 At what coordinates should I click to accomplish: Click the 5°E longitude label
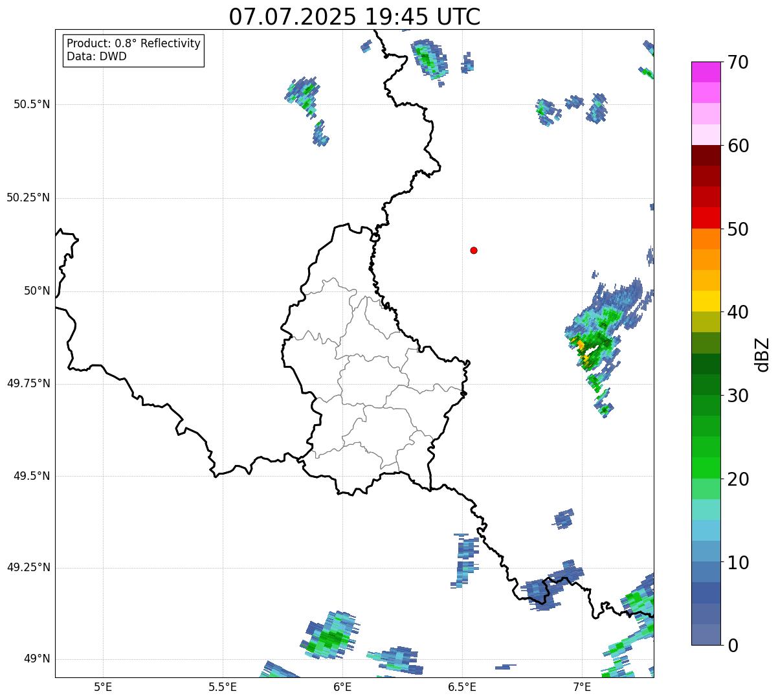click(103, 686)
